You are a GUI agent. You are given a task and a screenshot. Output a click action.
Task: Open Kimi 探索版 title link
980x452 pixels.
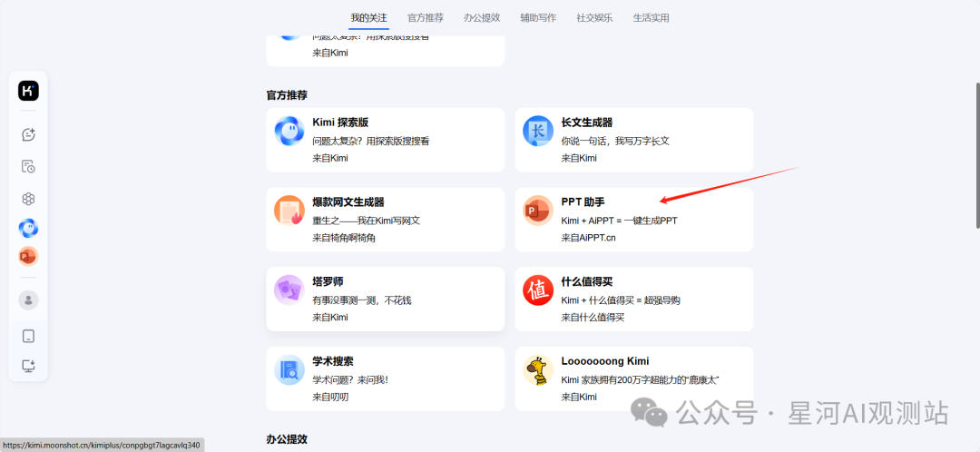tap(340, 123)
